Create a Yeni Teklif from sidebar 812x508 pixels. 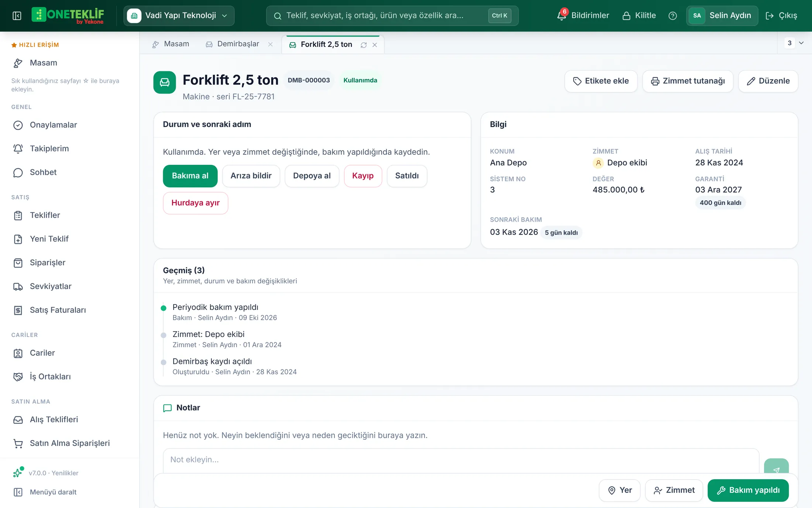point(70,239)
